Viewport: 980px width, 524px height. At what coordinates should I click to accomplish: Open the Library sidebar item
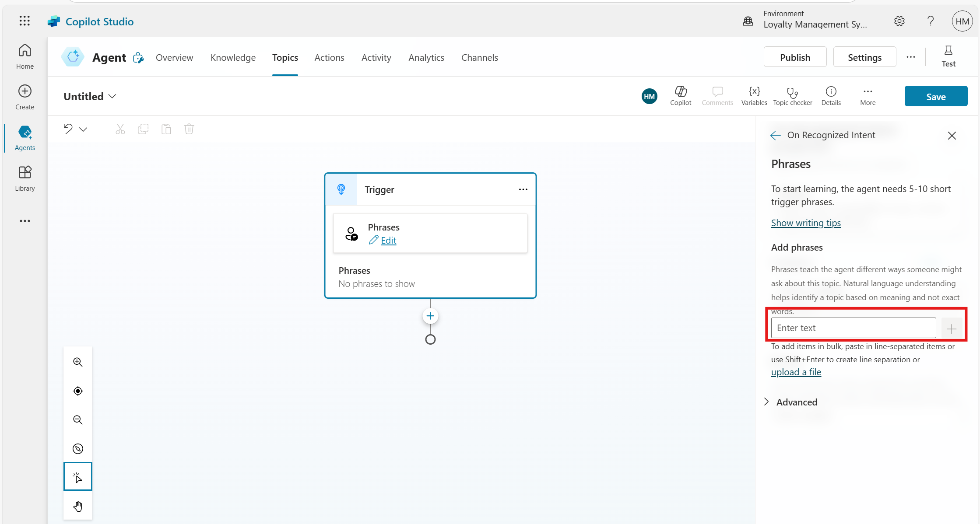click(25, 178)
